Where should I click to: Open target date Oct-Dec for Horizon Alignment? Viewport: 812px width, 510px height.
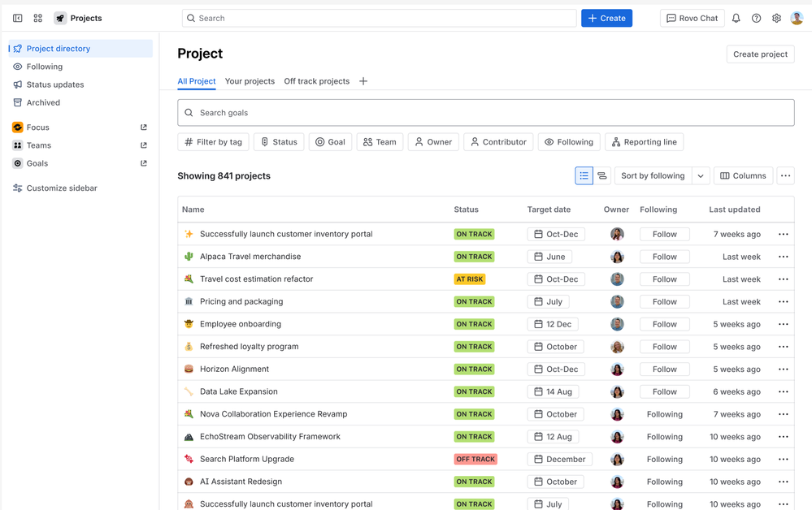(x=556, y=370)
